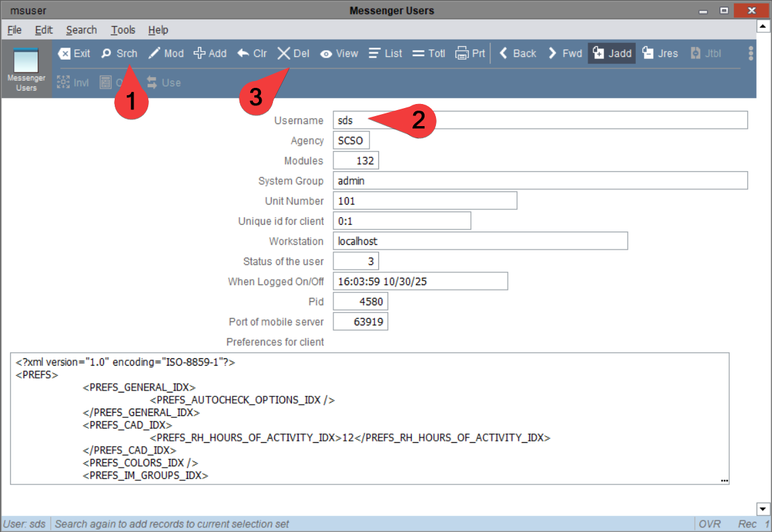Open the Search menu
Screen dimensions: 772x532
pyautogui.click(x=82, y=30)
